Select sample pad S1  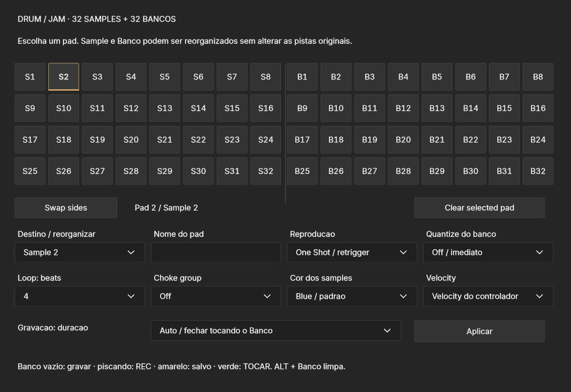(x=30, y=77)
